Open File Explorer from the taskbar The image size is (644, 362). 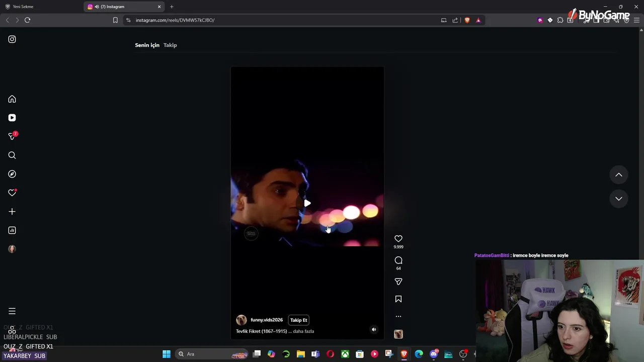tap(301, 354)
